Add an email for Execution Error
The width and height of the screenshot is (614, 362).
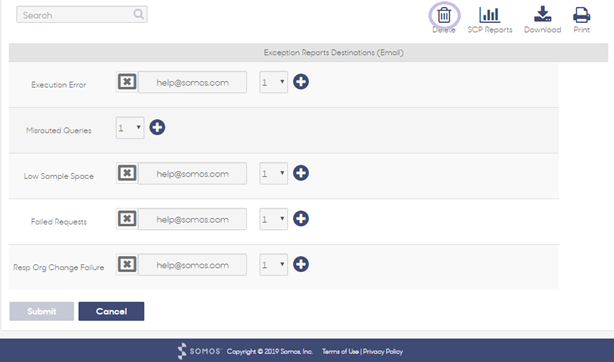tap(301, 82)
